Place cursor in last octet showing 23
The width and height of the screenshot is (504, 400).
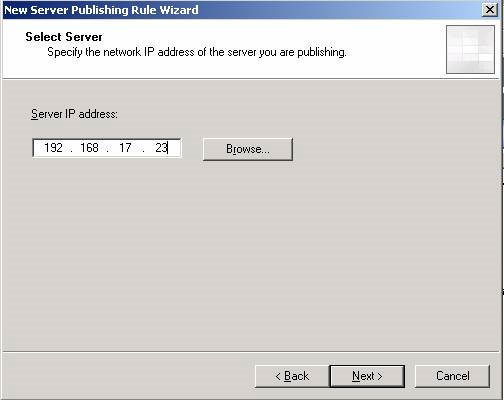(161, 148)
